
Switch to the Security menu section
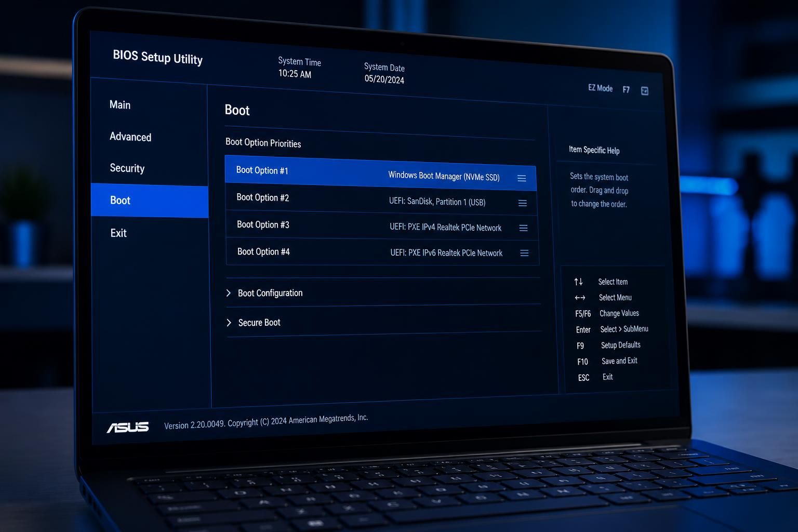(x=127, y=168)
